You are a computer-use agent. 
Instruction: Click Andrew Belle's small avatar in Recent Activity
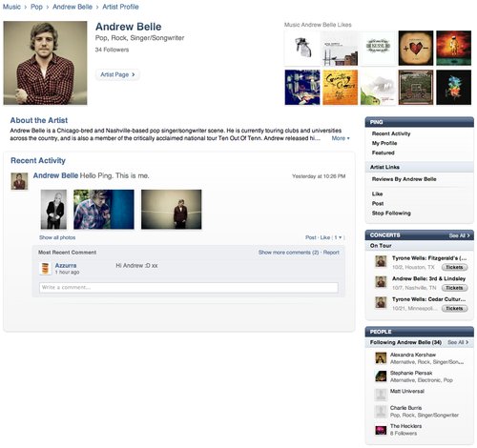pyautogui.click(x=19, y=181)
